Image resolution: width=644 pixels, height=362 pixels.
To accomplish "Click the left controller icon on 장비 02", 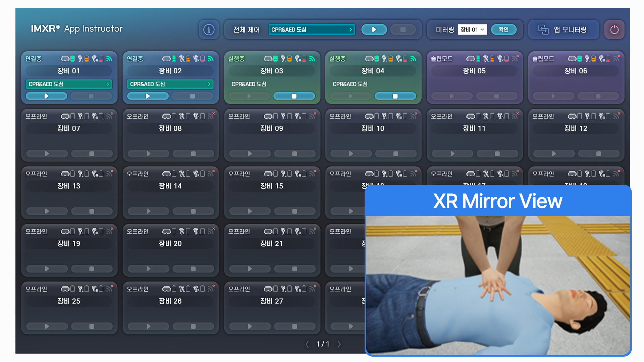I will [182, 59].
